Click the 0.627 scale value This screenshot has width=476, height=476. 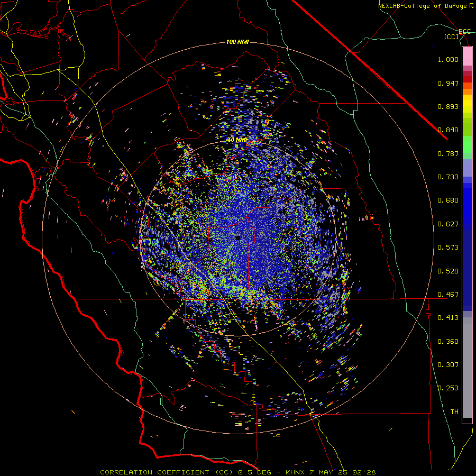pyautogui.click(x=448, y=224)
